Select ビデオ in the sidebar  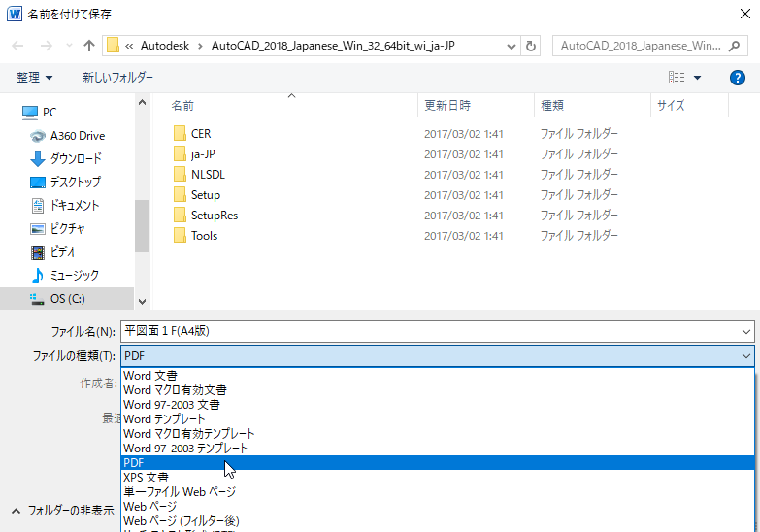point(52,252)
